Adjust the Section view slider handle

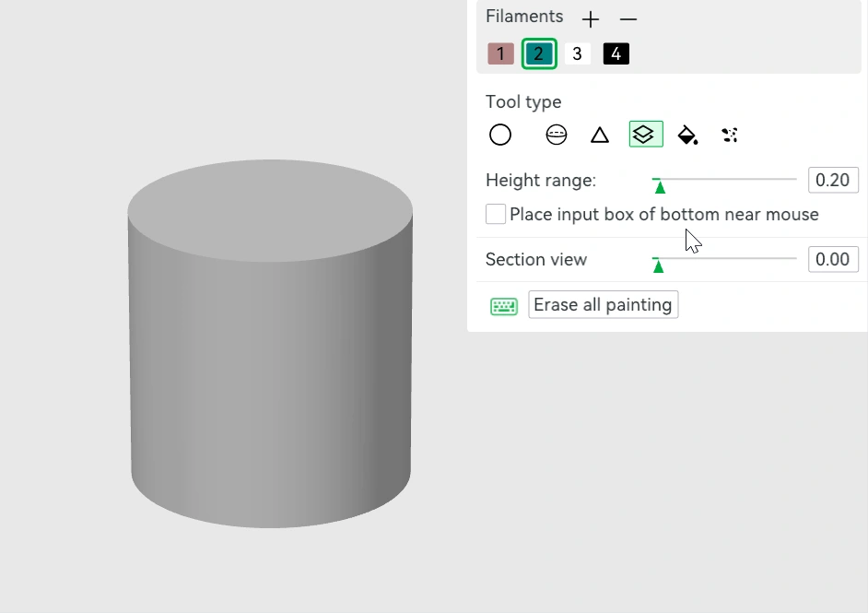tap(658, 266)
